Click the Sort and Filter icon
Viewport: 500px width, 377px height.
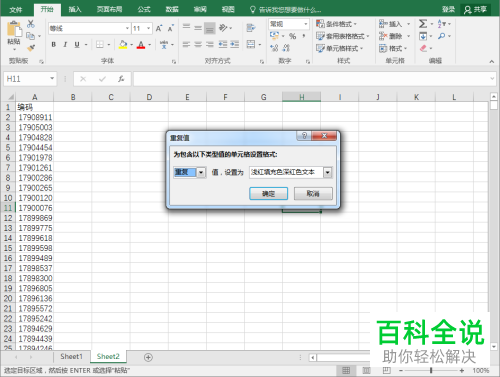click(441, 24)
